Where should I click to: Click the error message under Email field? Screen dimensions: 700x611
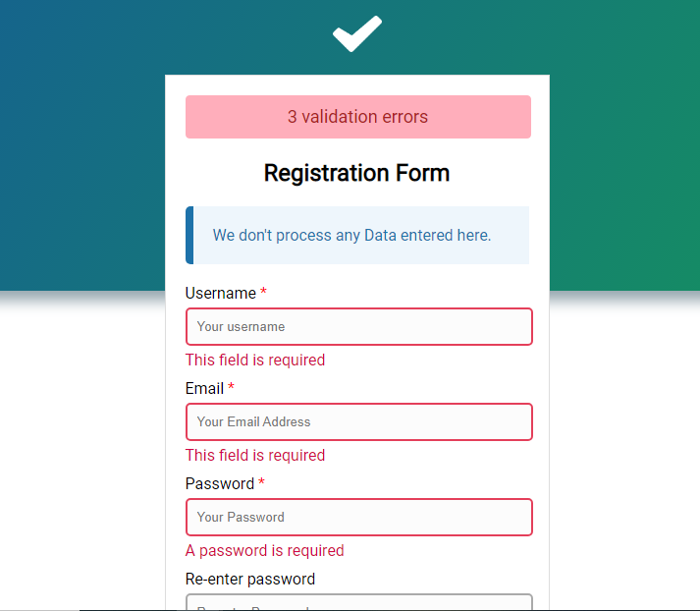(255, 455)
